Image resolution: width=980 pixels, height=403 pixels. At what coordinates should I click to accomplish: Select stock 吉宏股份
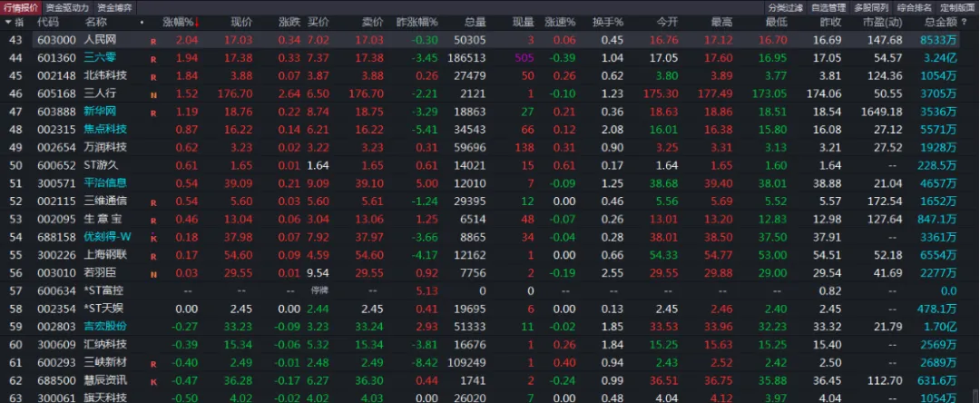pyautogui.click(x=105, y=327)
